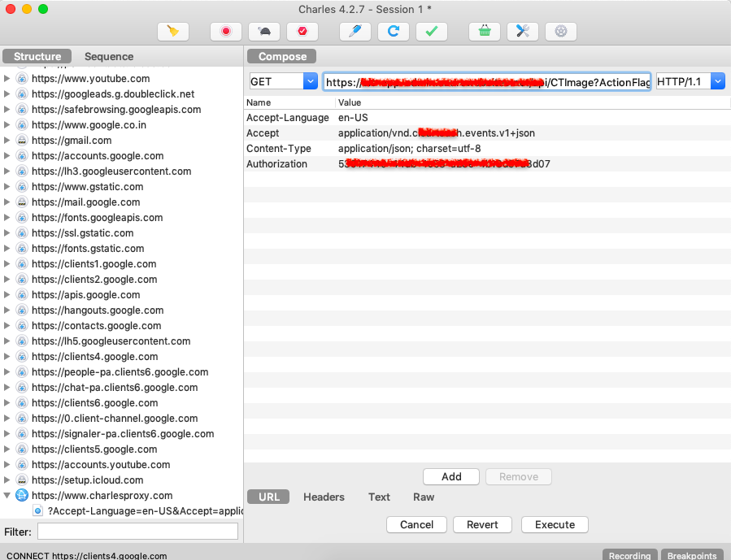This screenshot has height=560, width=731.
Task: Open Compose mode using the pen icon
Action: point(354,31)
